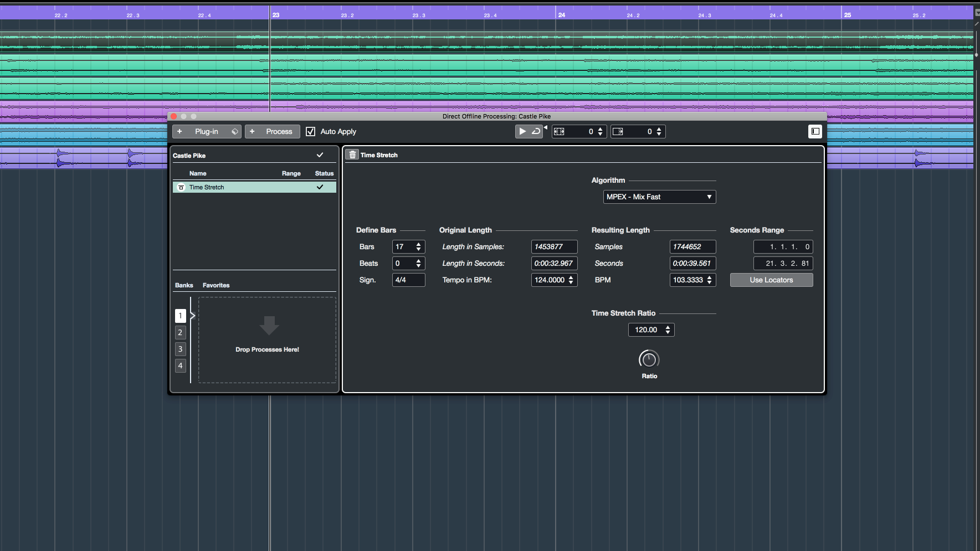Click the Sign. 4/4 field

[409, 280]
